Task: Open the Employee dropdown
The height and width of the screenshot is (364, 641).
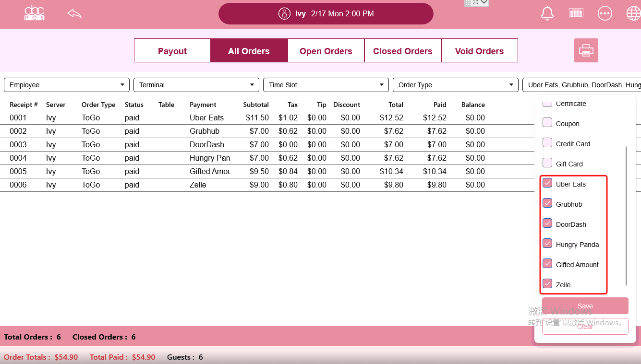Action: click(x=67, y=85)
